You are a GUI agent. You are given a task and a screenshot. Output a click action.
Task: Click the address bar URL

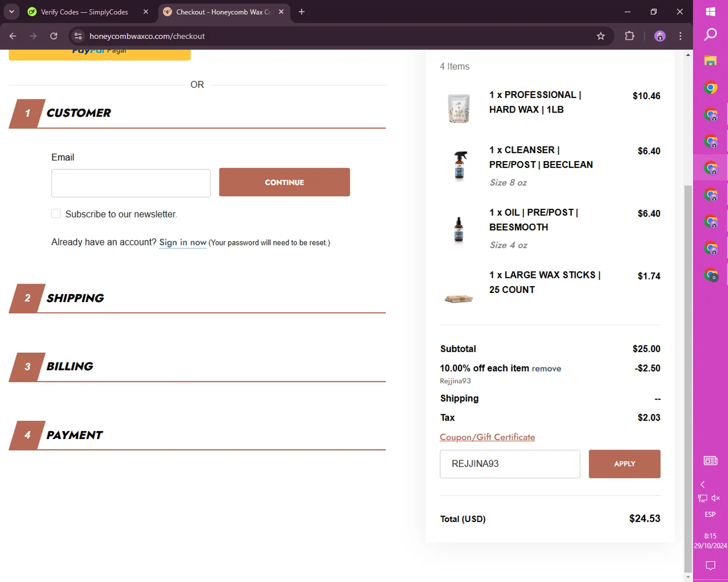pos(147,36)
